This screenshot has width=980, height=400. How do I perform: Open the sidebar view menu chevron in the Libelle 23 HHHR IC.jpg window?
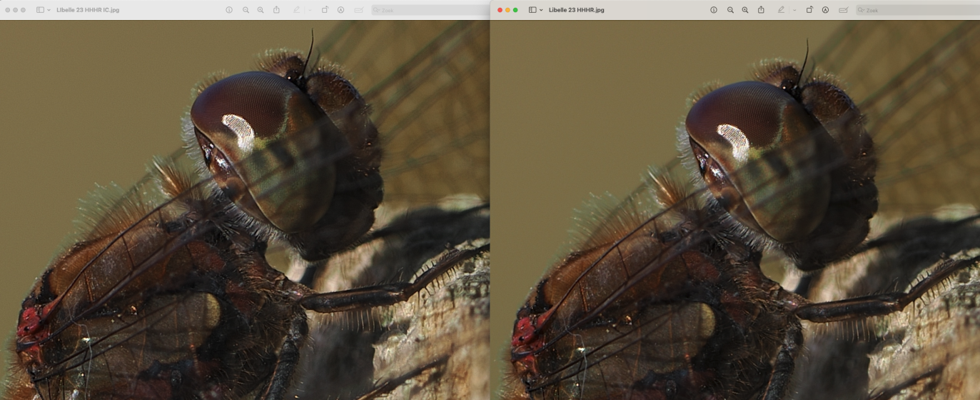pyautogui.click(x=49, y=10)
